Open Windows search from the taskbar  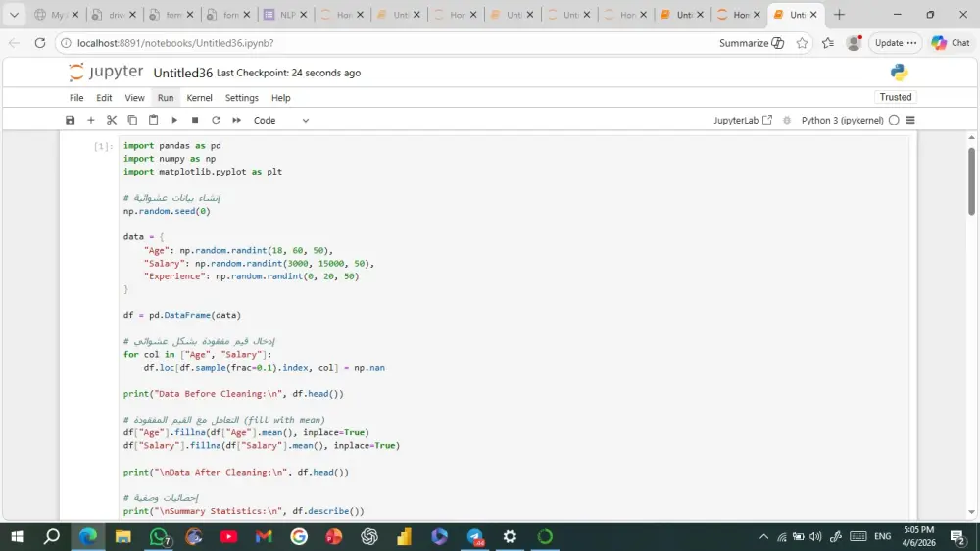pos(52,536)
